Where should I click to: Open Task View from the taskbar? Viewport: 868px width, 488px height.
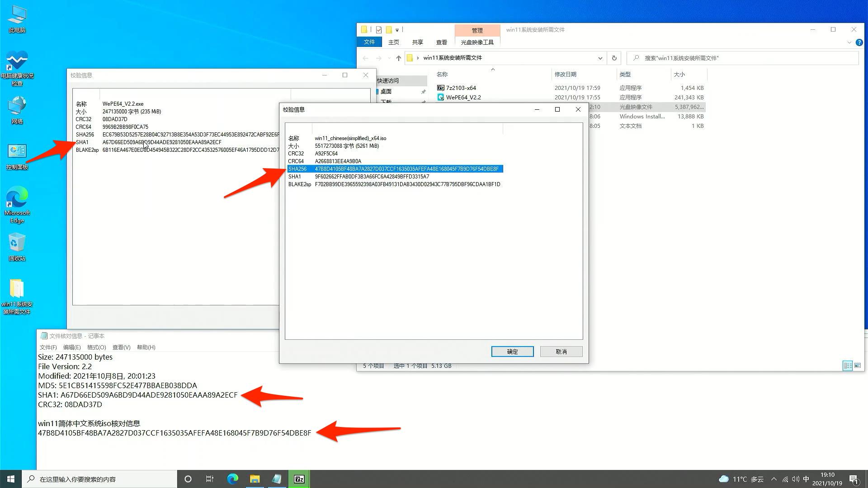tap(209, 479)
